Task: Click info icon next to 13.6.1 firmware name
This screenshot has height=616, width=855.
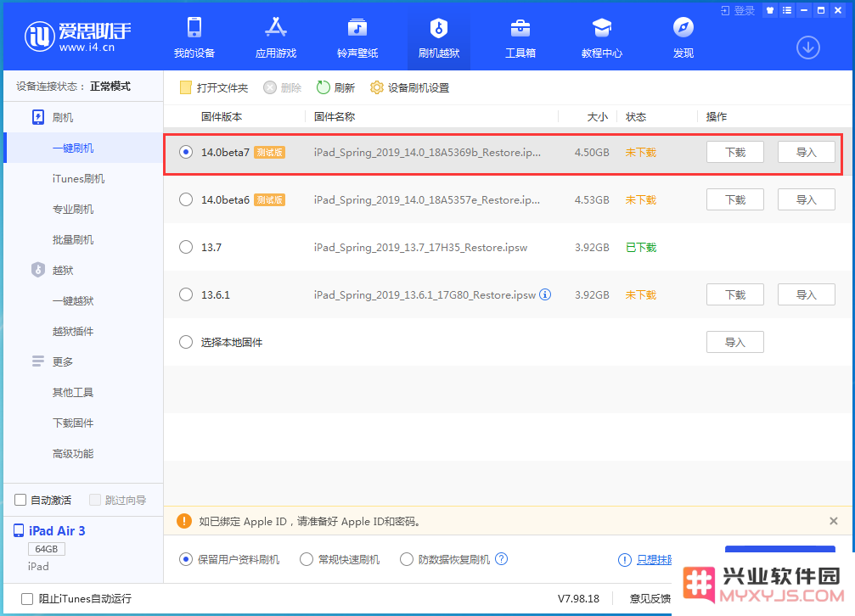Action: coord(545,294)
